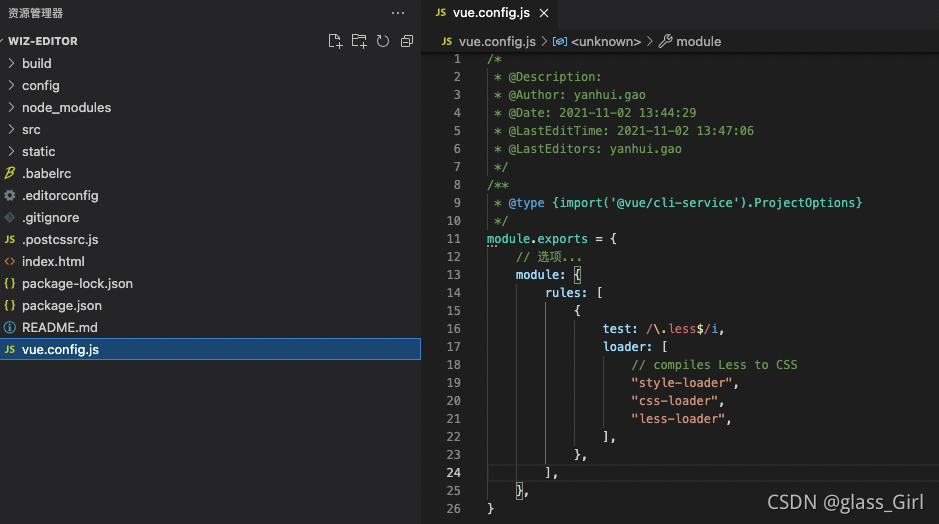Open the explorer more actions ellipsis menu

(x=398, y=13)
